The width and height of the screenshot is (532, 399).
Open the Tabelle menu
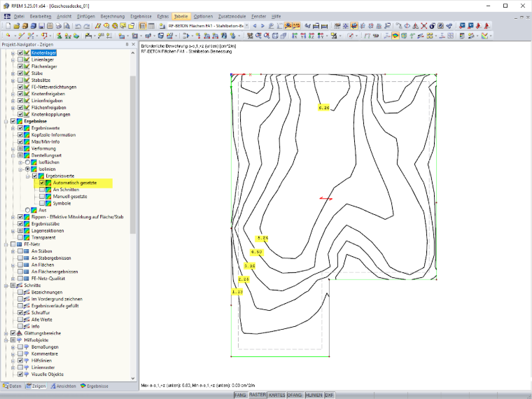(x=181, y=16)
